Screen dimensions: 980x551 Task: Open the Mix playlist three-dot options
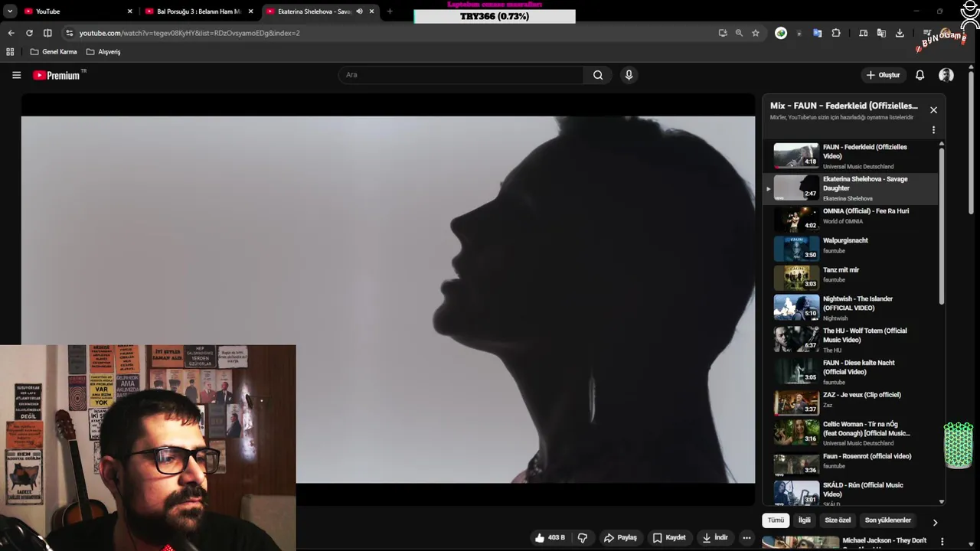coord(933,130)
